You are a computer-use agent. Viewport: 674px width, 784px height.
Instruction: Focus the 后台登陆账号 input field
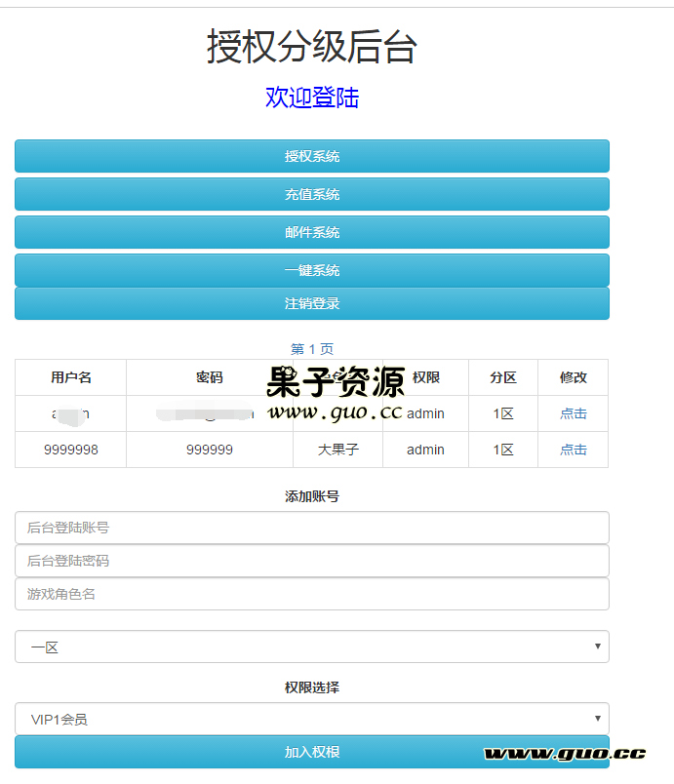pos(312,528)
